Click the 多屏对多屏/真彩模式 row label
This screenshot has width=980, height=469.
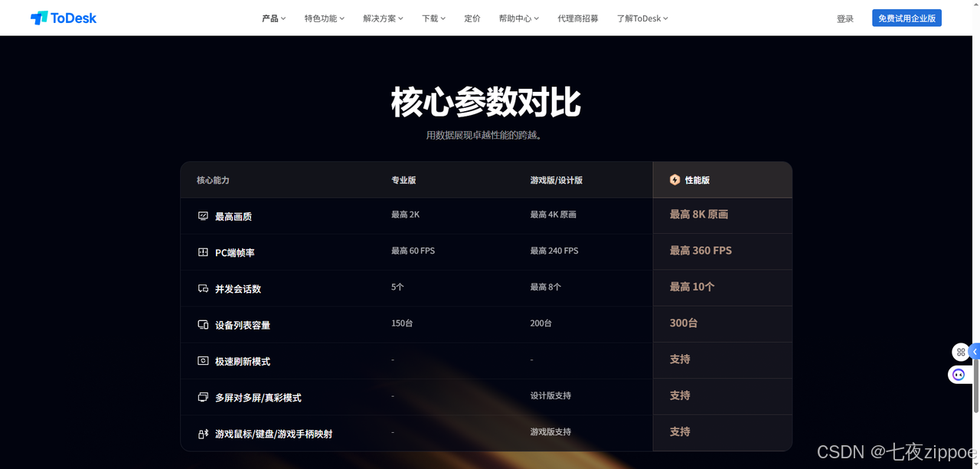pos(258,398)
